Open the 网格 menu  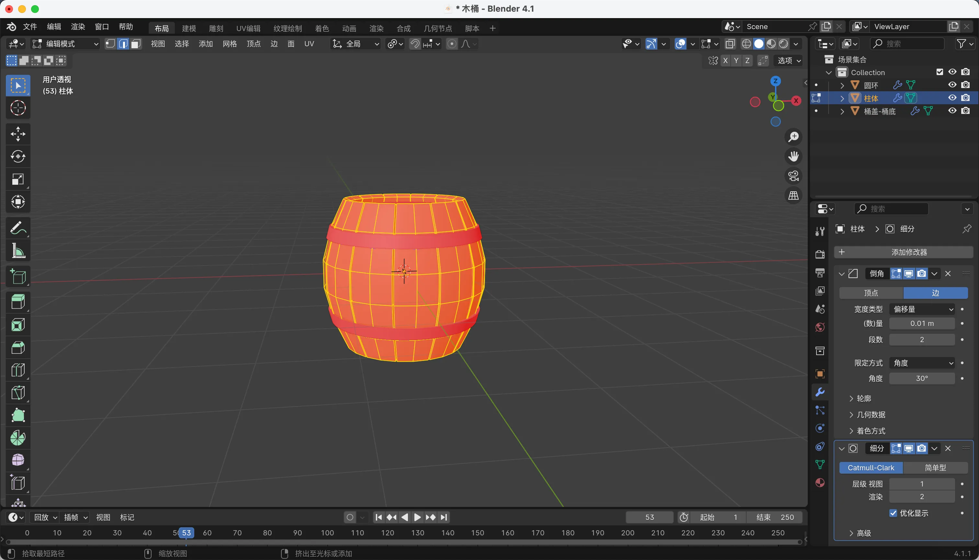pos(230,44)
